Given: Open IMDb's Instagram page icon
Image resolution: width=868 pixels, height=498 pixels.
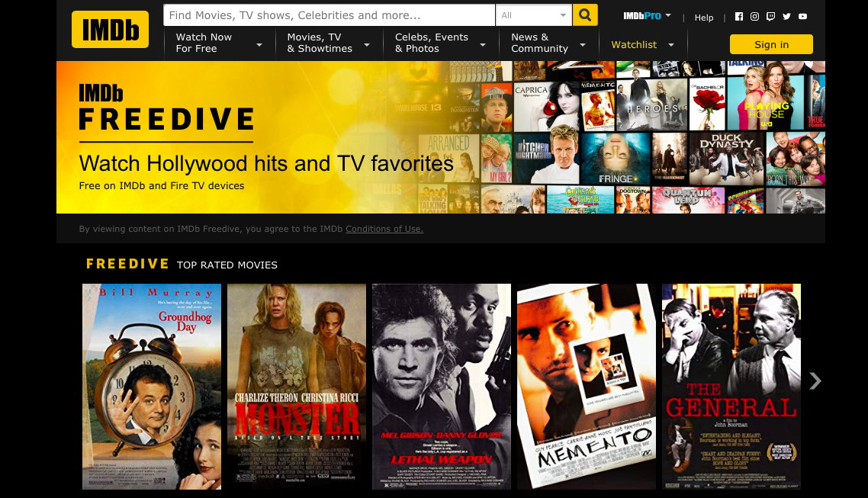Looking at the screenshot, I should tap(754, 17).
